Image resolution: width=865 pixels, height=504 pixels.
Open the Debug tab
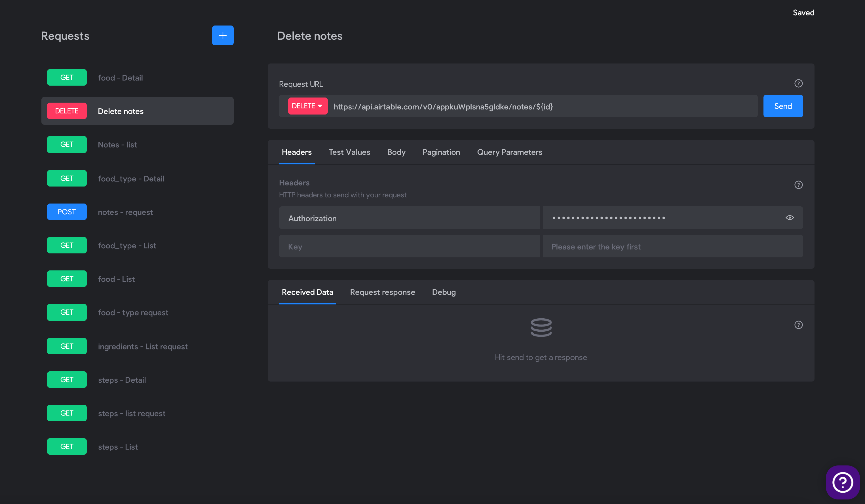(x=444, y=292)
